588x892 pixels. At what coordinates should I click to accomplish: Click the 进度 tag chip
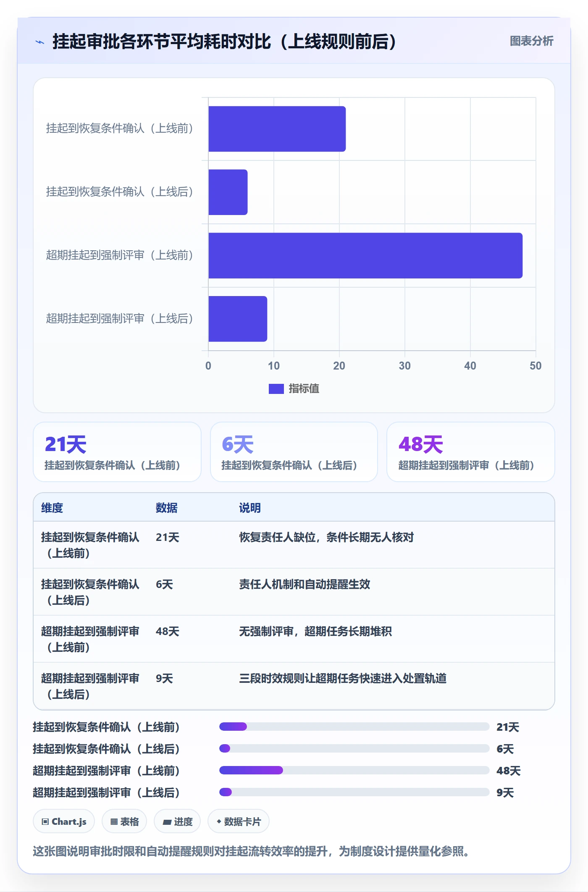pos(177,821)
